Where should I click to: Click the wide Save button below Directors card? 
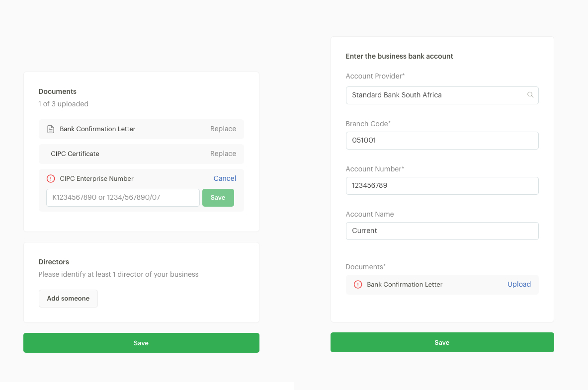click(141, 343)
